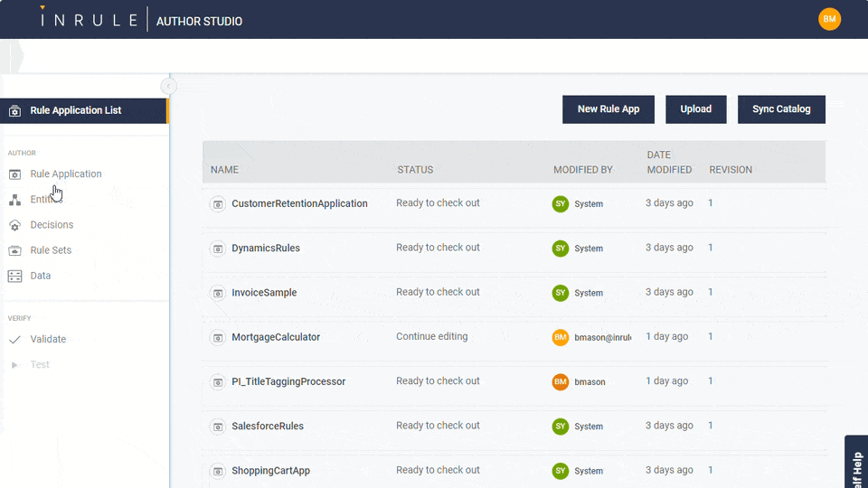Click BM avatar in PI_TitleTaggingProcessor row
Image resolution: width=868 pixels, height=488 pixels.
coord(561,381)
